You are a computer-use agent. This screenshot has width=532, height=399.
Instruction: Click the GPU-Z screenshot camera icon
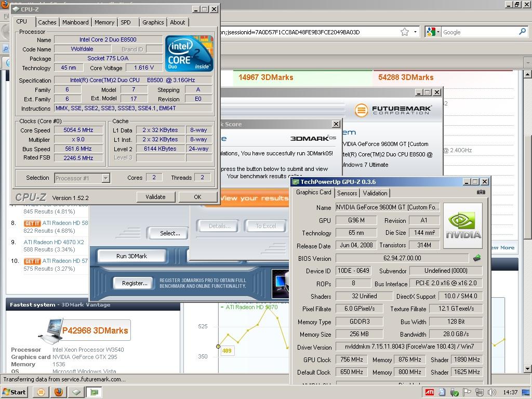tap(481, 192)
